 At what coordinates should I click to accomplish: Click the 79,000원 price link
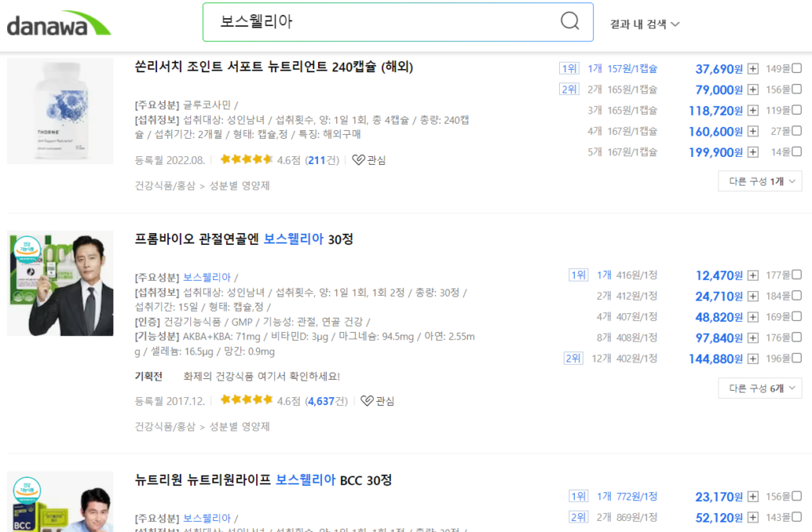(718, 90)
